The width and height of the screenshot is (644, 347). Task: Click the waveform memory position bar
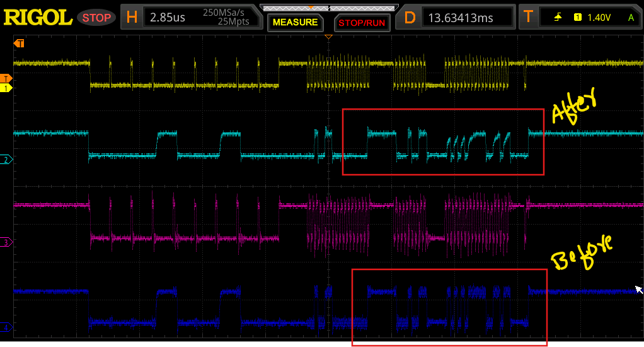(328, 8)
